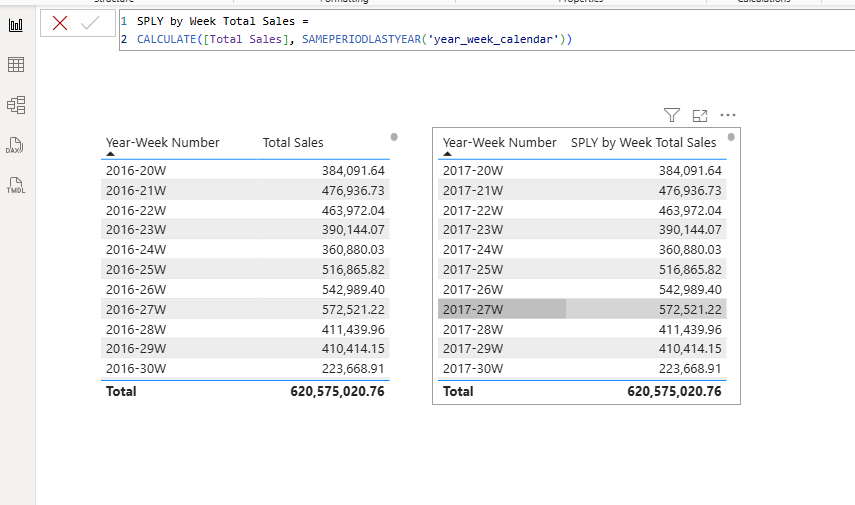The height and width of the screenshot is (505, 855).
Task: Click Total label in left table
Action: 121,391
